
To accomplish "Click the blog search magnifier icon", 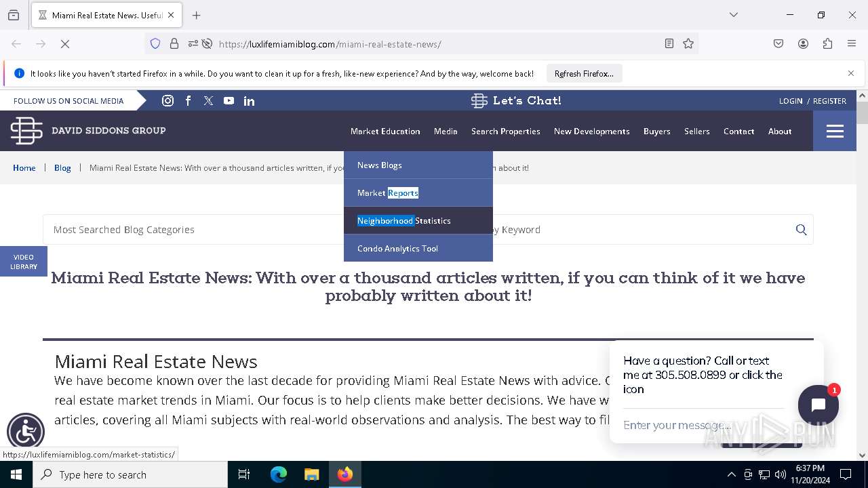I will pyautogui.click(x=801, y=230).
